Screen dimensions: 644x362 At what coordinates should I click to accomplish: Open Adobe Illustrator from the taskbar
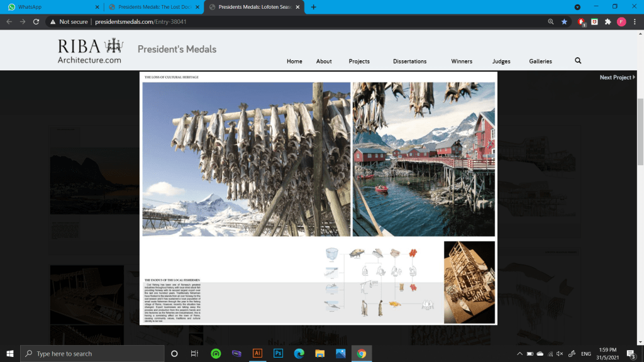(x=257, y=353)
